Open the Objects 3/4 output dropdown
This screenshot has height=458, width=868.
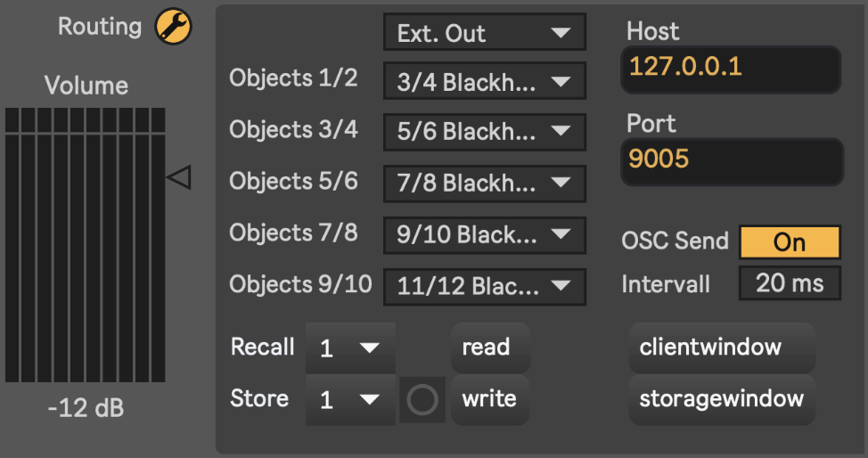click(485, 132)
